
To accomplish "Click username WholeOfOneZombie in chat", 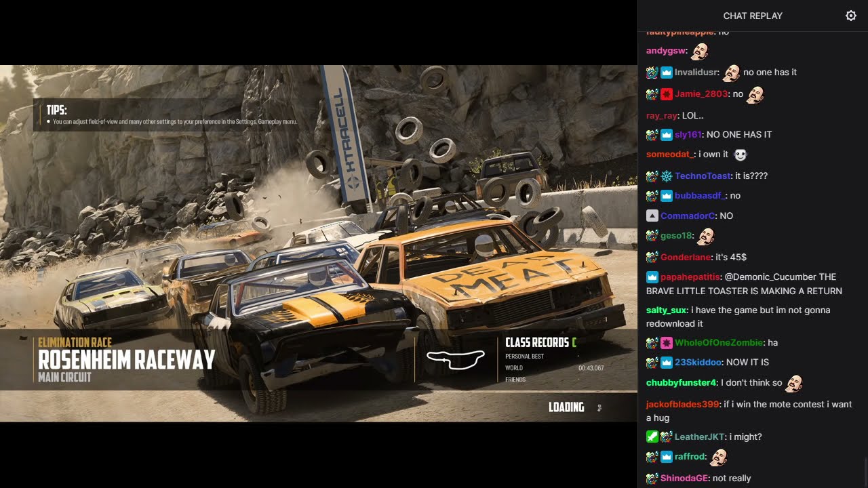I will coord(718,343).
